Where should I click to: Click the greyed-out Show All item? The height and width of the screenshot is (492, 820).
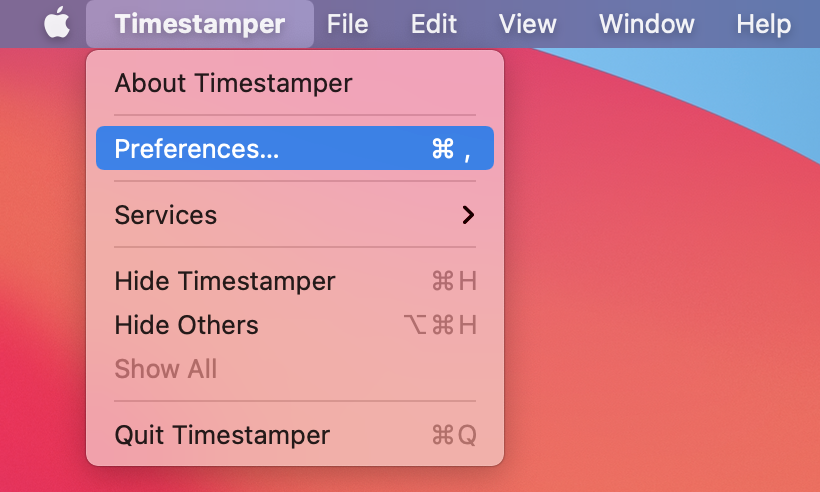pos(166,369)
